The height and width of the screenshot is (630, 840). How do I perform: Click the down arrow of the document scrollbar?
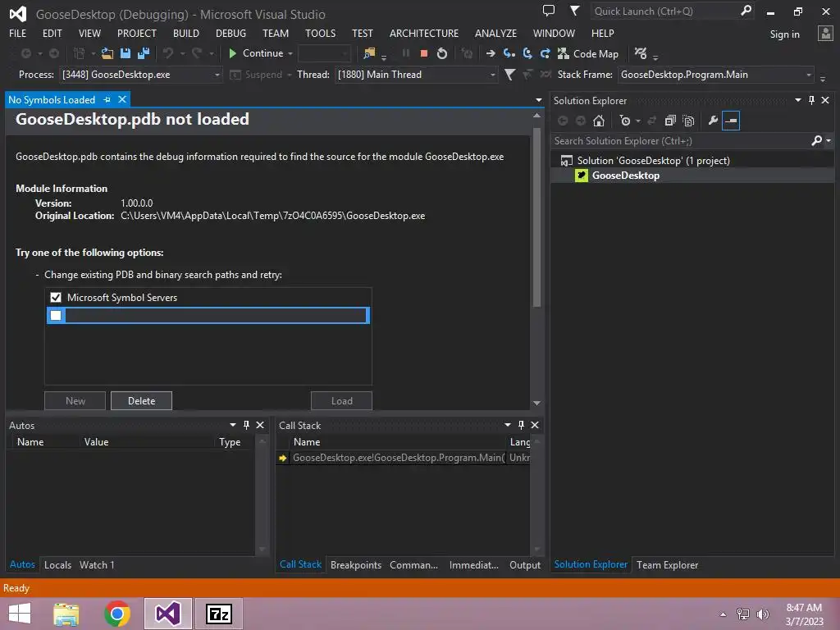pos(536,403)
